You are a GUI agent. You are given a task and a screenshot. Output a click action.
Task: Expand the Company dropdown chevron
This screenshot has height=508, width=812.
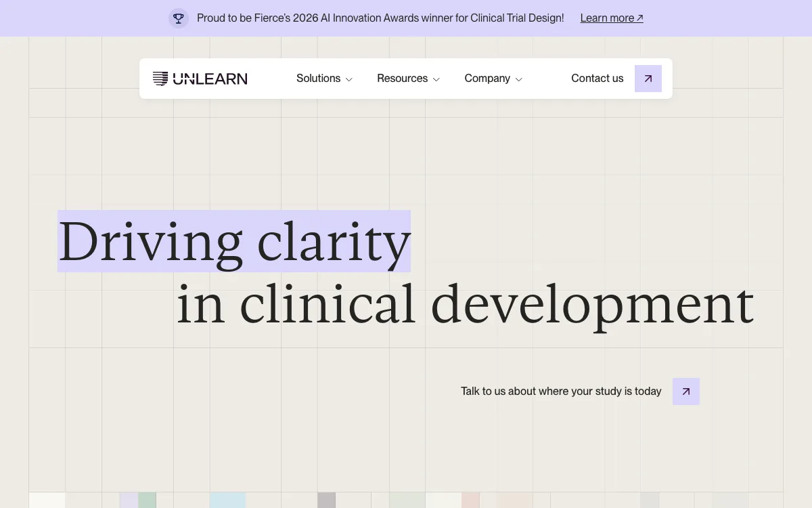(x=519, y=79)
